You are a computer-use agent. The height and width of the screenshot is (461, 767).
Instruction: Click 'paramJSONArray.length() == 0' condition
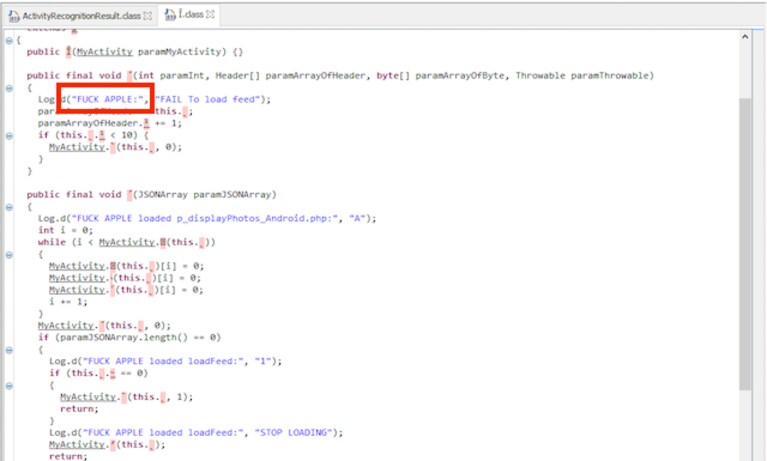[140, 337]
